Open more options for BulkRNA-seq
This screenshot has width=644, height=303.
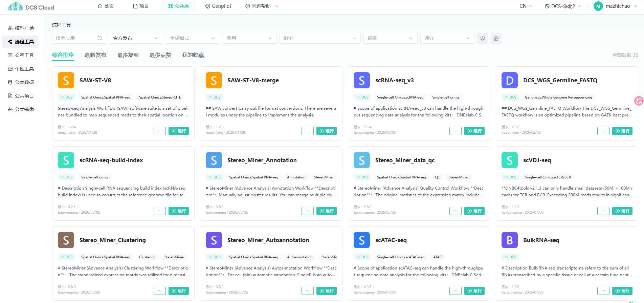[603, 291]
